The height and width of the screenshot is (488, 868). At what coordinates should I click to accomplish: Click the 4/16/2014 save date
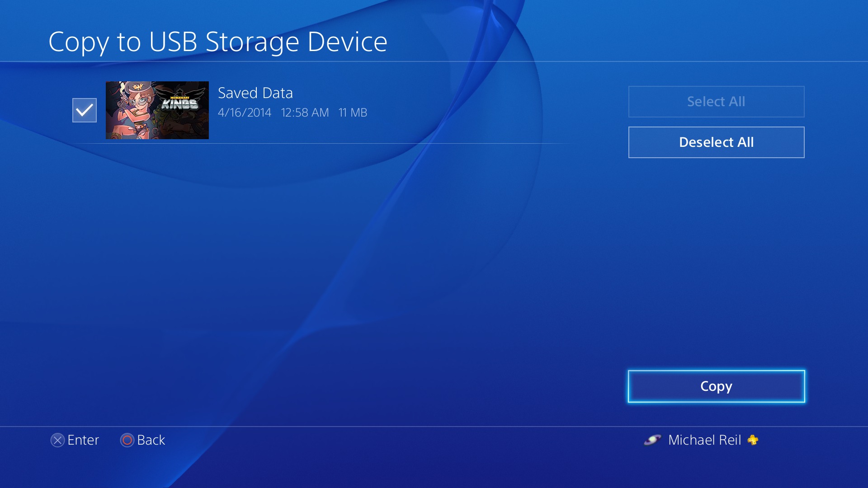(245, 113)
